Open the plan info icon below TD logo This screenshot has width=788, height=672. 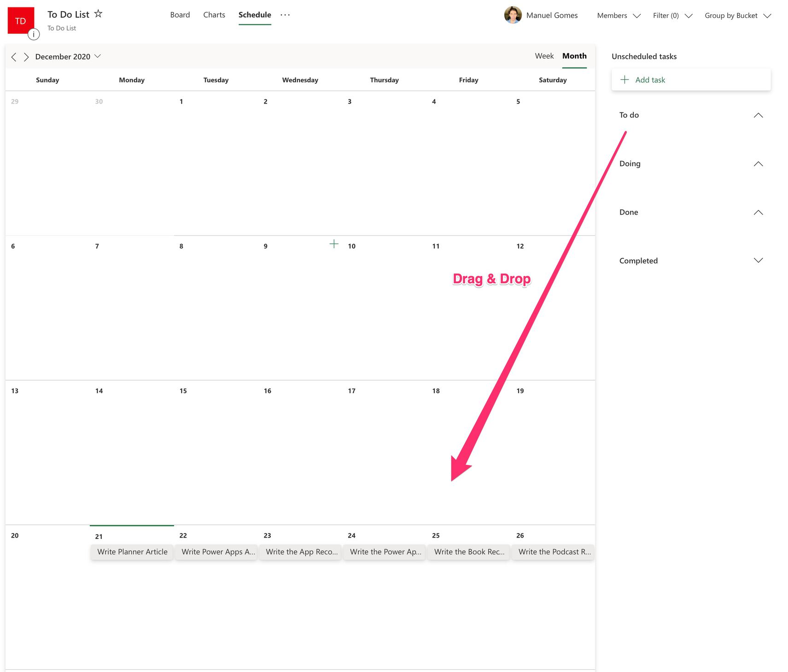click(34, 34)
